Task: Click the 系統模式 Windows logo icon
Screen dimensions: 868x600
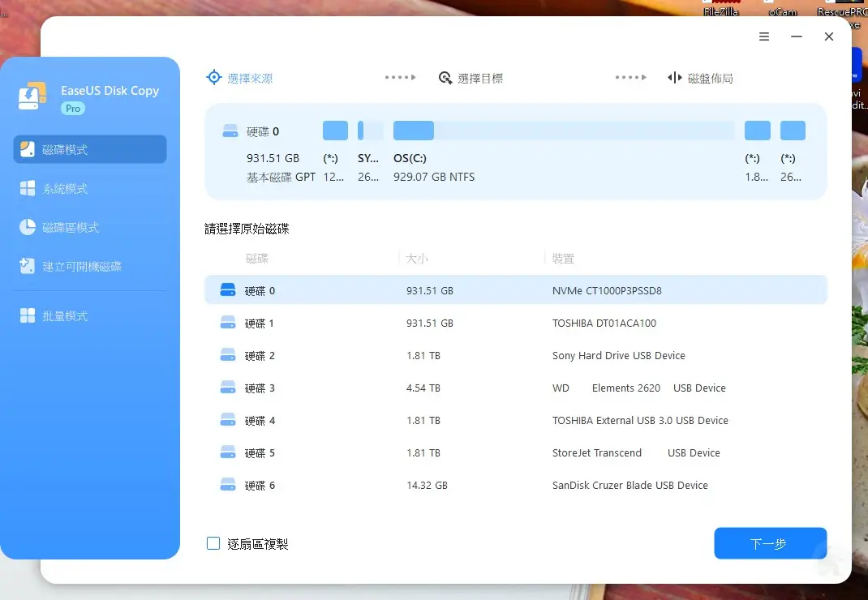Action: pyautogui.click(x=28, y=188)
